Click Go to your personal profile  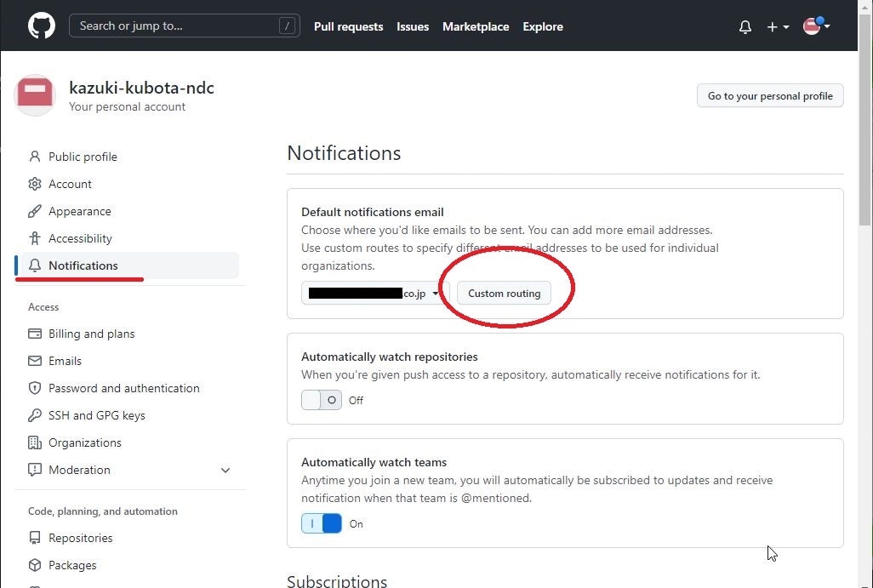point(770,96)
